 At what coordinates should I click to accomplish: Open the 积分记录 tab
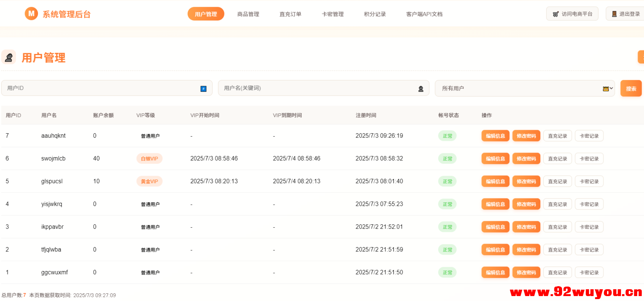coord(375,14)
